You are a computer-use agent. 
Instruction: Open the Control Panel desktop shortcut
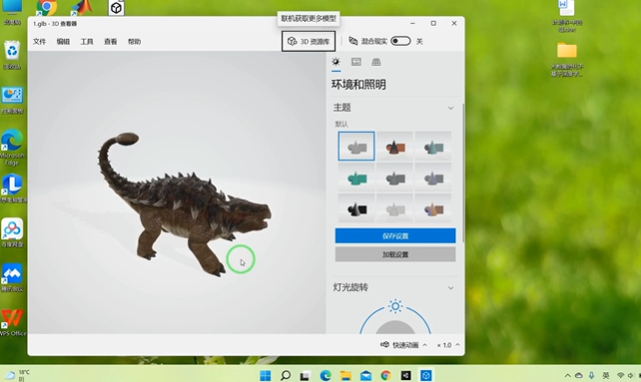tap(12, 100)
